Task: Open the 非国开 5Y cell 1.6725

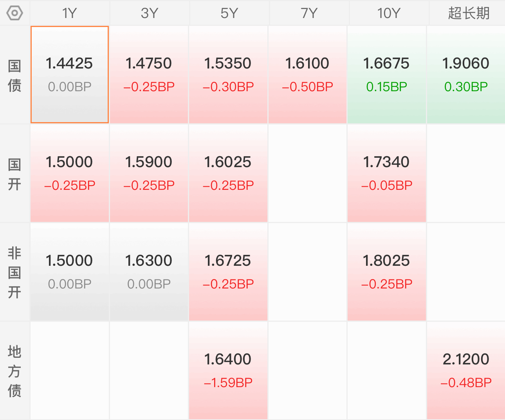Action: click(x=228, y=272)
